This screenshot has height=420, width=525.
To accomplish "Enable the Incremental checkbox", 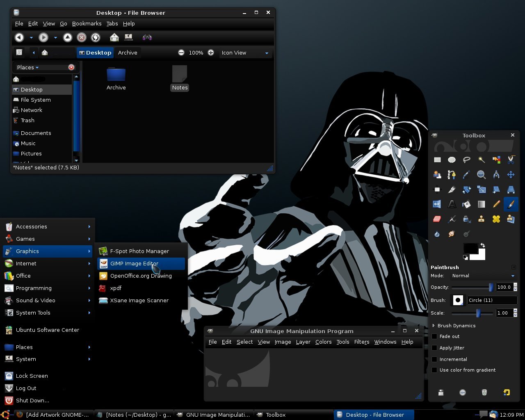I will tap(434, 359).
